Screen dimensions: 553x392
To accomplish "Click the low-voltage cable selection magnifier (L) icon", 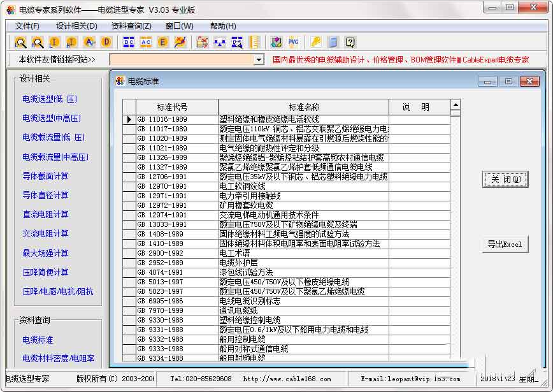I will click(x=20, y=42).
